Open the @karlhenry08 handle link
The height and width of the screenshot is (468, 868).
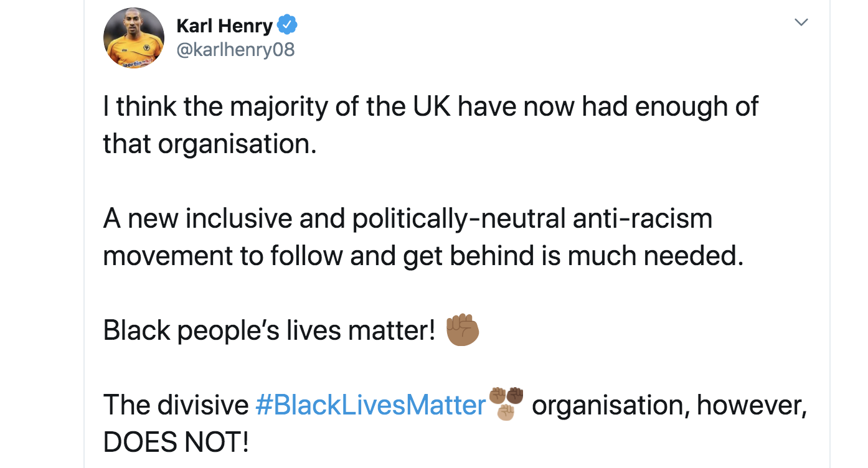point(235,49)
